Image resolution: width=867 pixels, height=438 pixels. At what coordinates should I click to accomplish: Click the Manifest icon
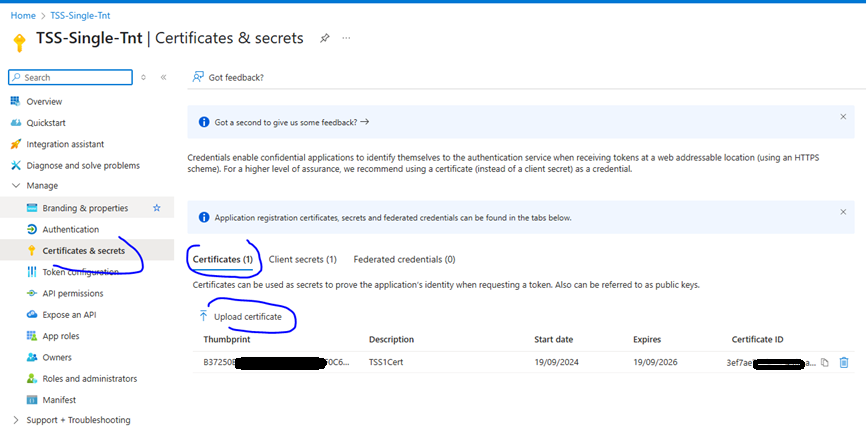pos(32,400)
